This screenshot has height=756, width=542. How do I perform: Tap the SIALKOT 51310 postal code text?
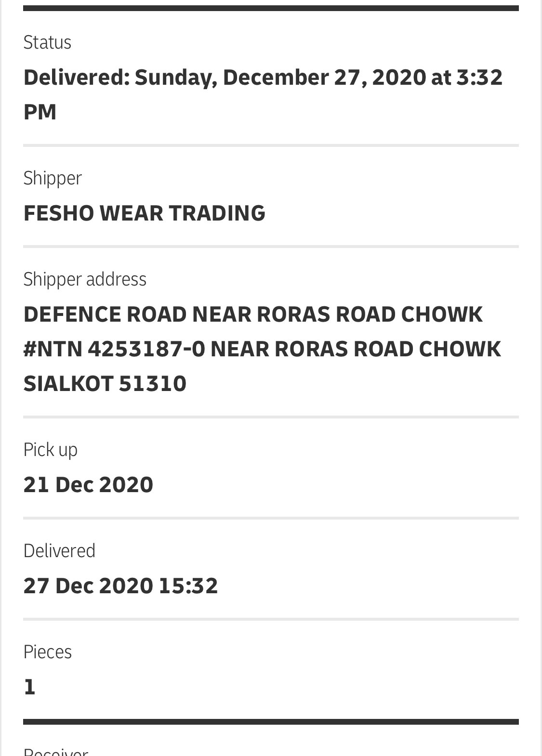[105, 384]
